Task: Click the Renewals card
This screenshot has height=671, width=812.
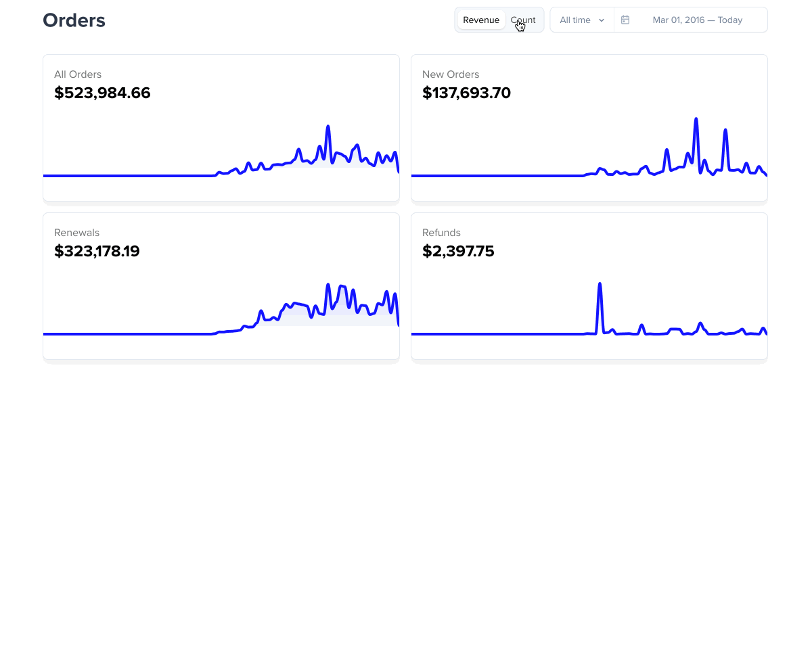Action: [x=221, y=286]
